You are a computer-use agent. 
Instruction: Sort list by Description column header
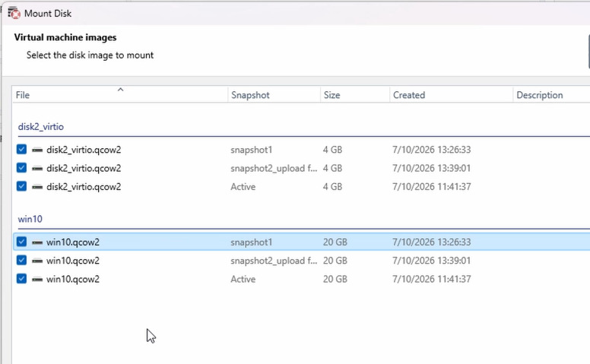(551, 95)
